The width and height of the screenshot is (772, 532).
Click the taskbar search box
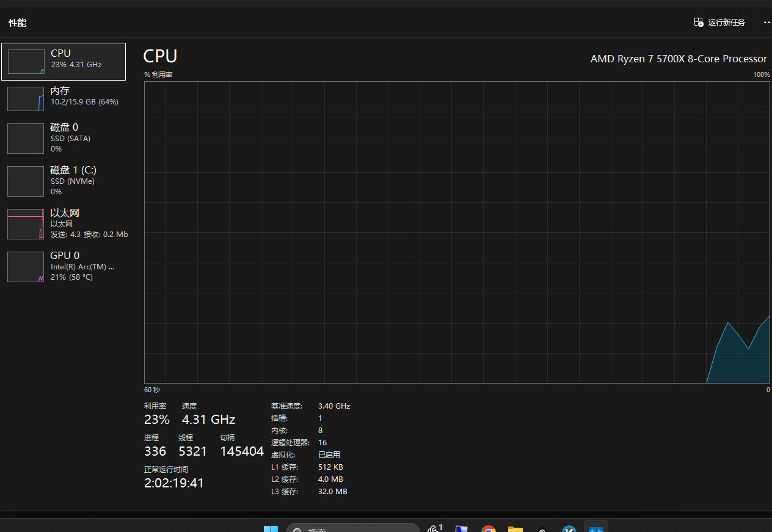click(x=353, y=529)
